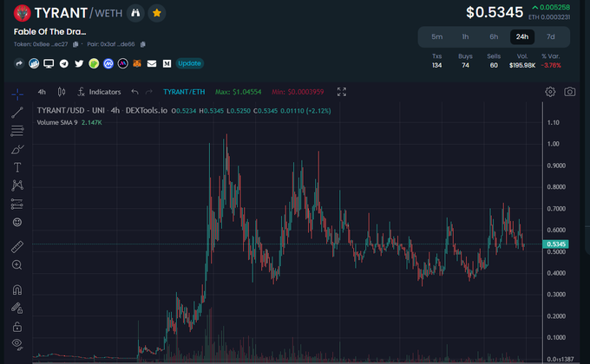
Task: Click the Txs 134 value
Action: [436, 65]
